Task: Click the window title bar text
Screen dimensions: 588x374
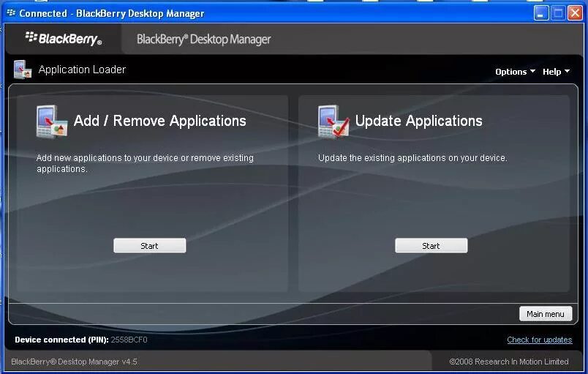Action: 112,13
